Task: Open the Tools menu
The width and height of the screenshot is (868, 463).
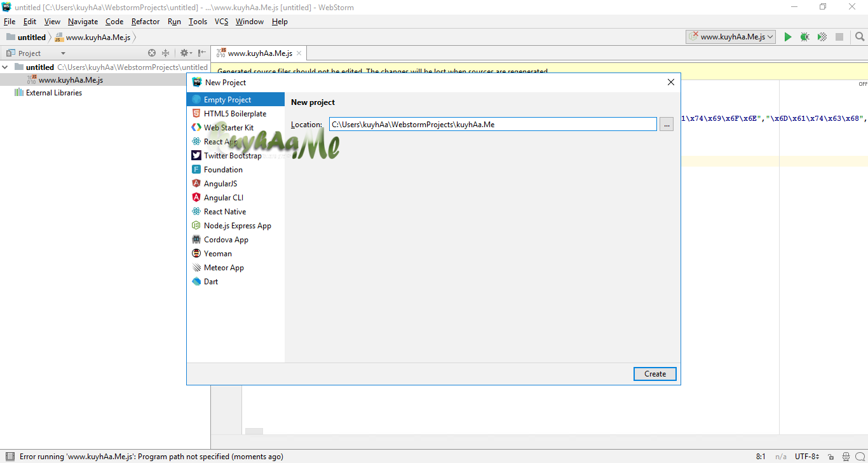Action: [x=198, y=22]
